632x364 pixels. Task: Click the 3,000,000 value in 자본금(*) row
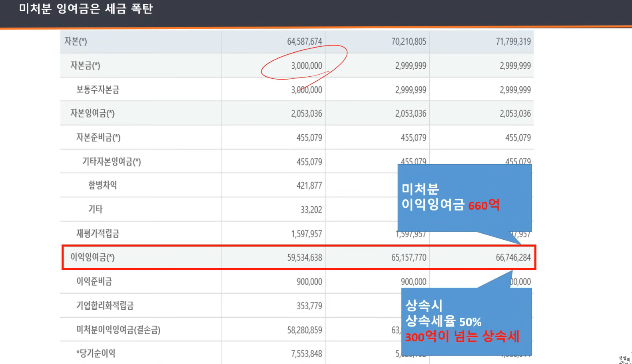306,66
